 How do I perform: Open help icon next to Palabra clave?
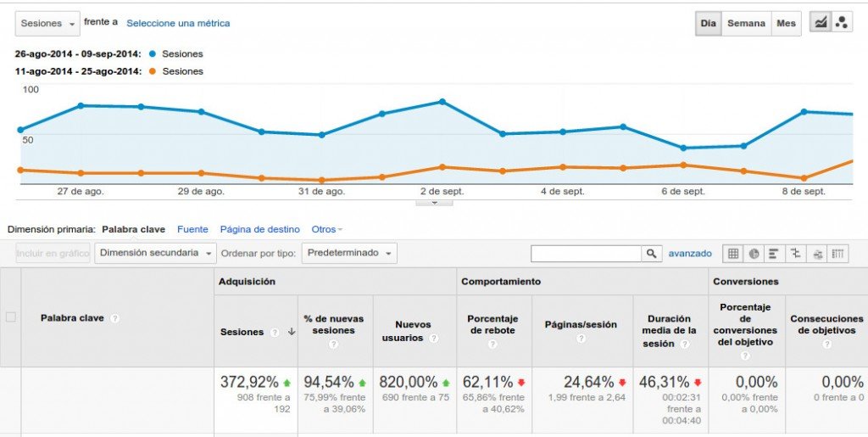(114, 318)
